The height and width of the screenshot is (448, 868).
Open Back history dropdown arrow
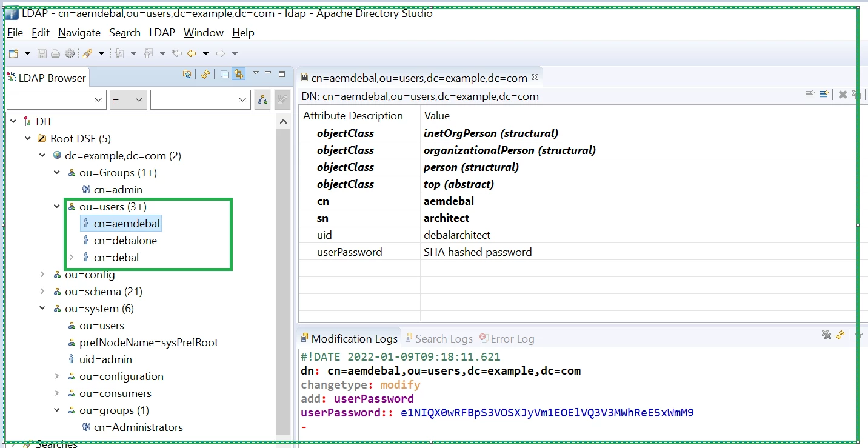coord(205,53)
